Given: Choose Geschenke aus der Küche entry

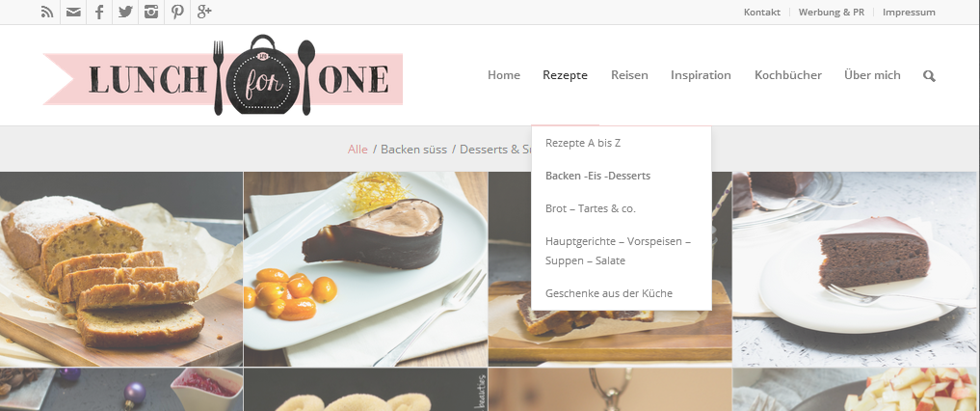Looking at the screenshot, I should pos(609,292).
